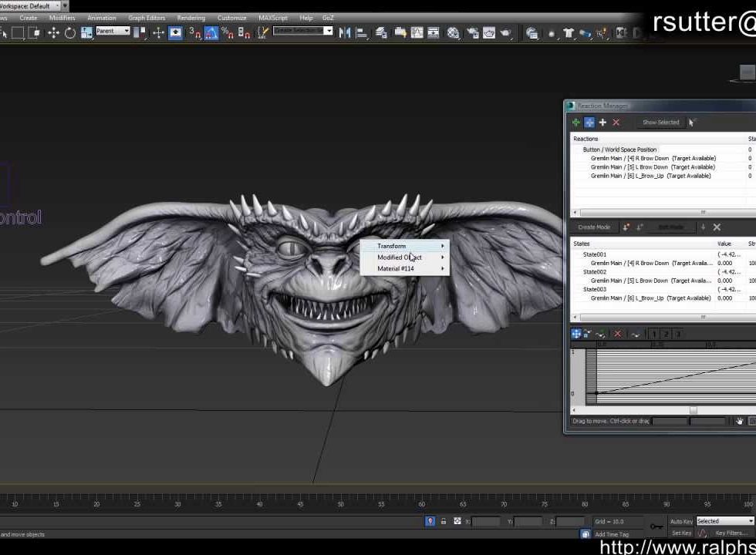Toggle the Graphite Modeling ribbon icon
The image size is (756, 555).
(x=400, y=32)
